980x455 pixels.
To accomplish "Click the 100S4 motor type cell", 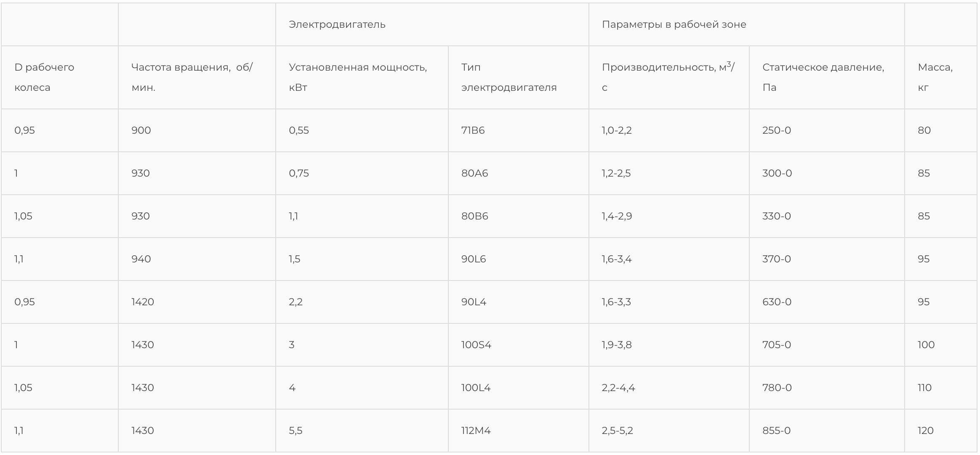I will 476,345.
